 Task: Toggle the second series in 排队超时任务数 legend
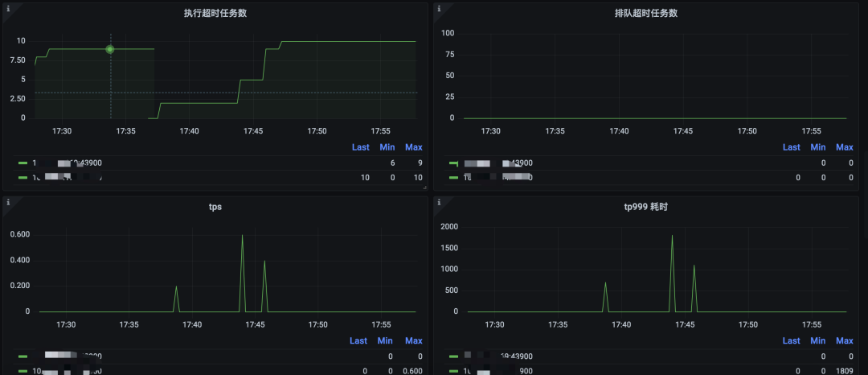click(x=497, y=177)
